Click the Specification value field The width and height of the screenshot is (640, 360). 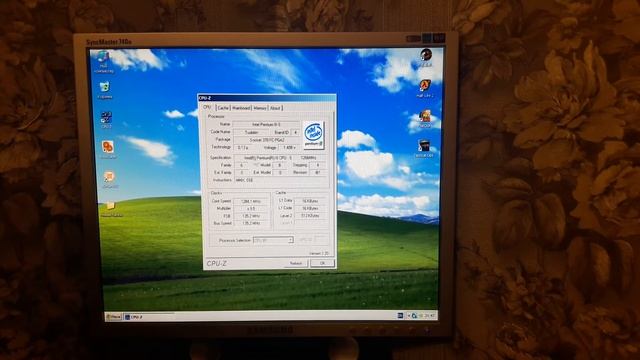click(x=280, y=158)
